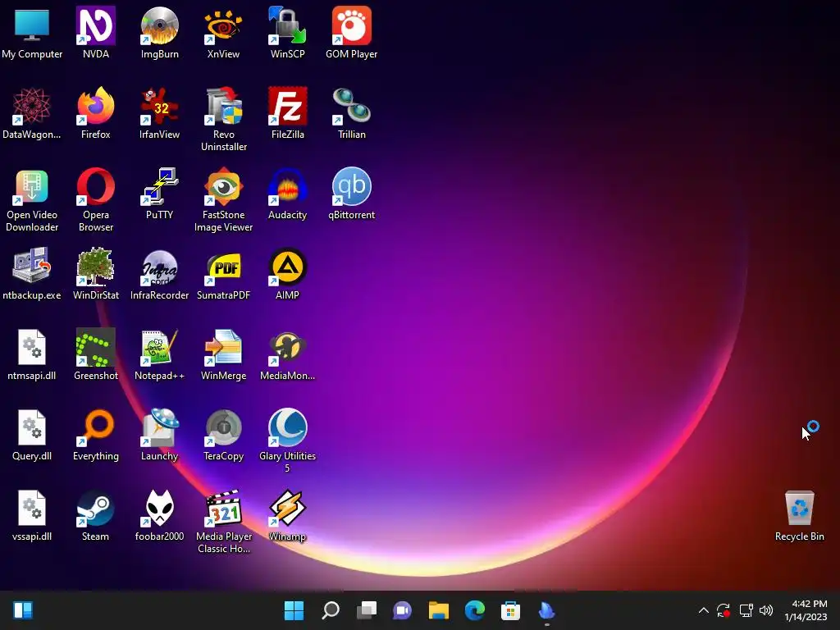Viewport: 840px width, 630px height.
Task: Select the DataWagon shortcut icon
Action: click(32, 106)
